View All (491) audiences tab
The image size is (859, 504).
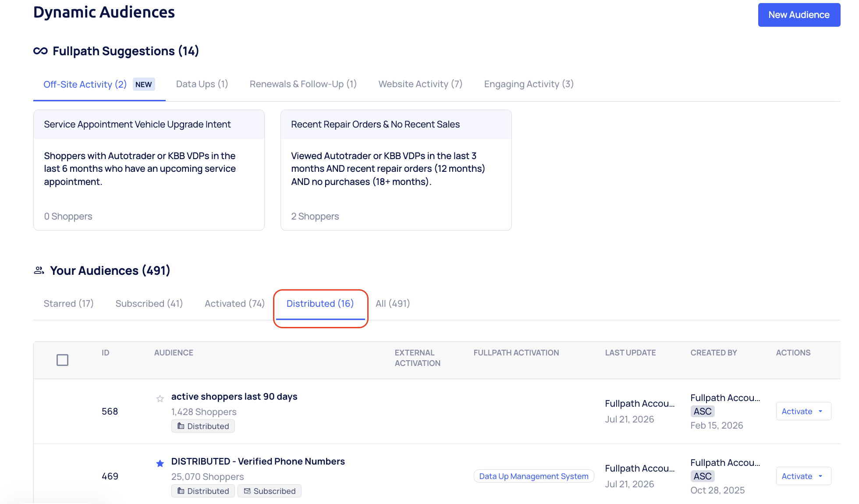tap(393, 304)
